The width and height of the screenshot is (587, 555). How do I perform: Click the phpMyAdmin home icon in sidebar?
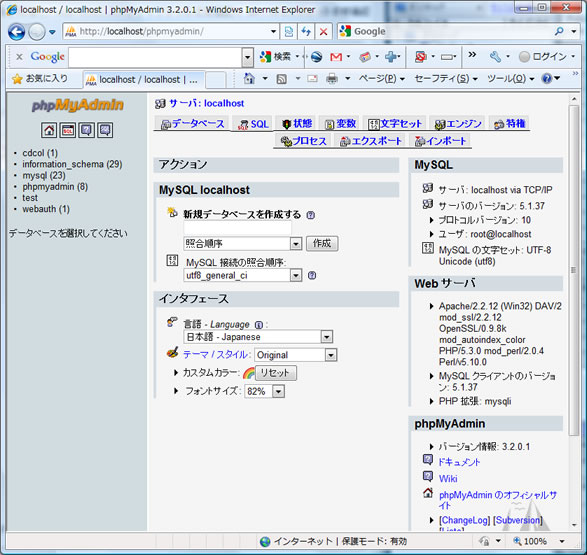pyautogui.click(x=49, y=130)
